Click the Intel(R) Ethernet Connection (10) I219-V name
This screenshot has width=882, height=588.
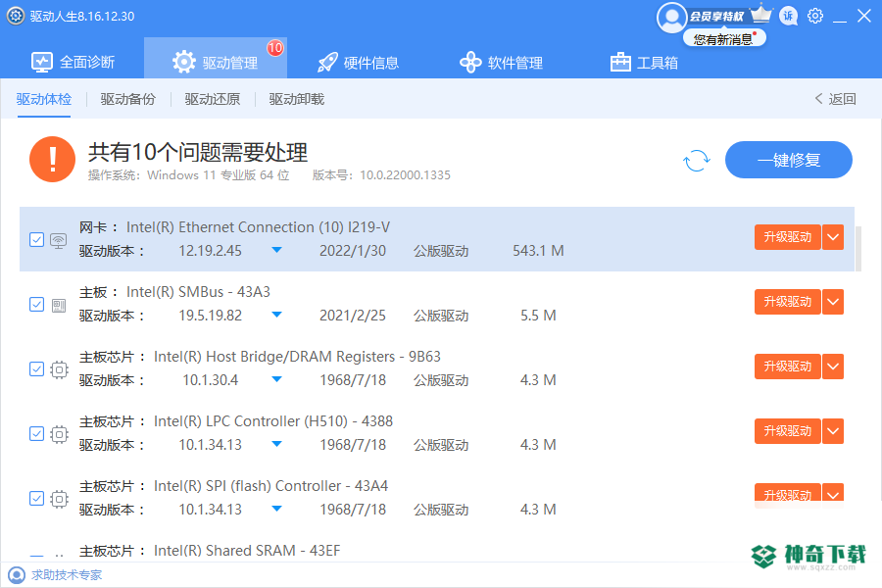click(258, 227)
